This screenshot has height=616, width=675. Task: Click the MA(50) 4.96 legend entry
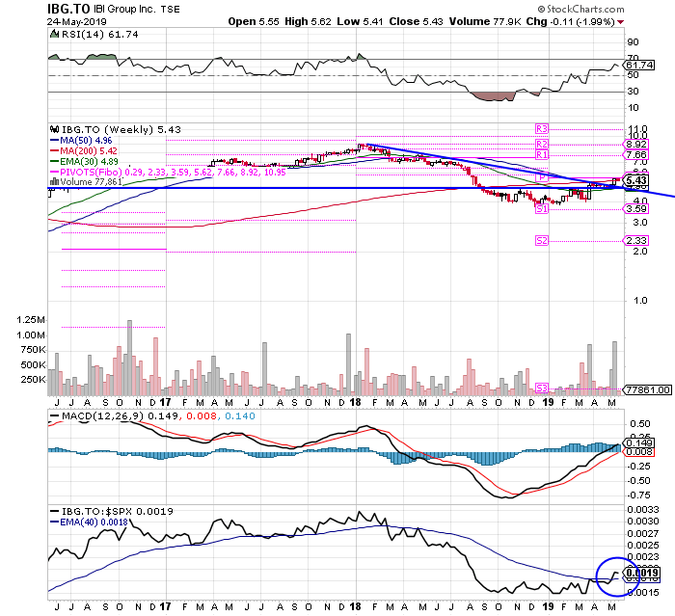tap(81, 141)
